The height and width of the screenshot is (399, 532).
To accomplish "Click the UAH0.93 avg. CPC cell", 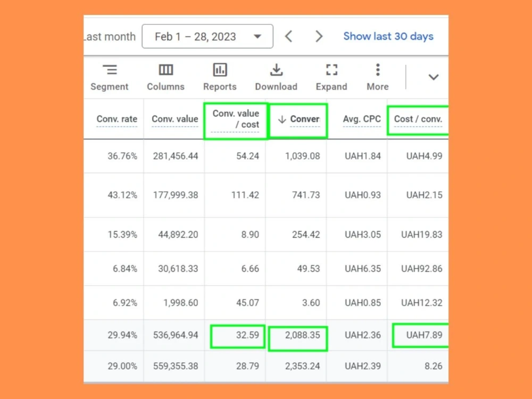I will (363, 195).
